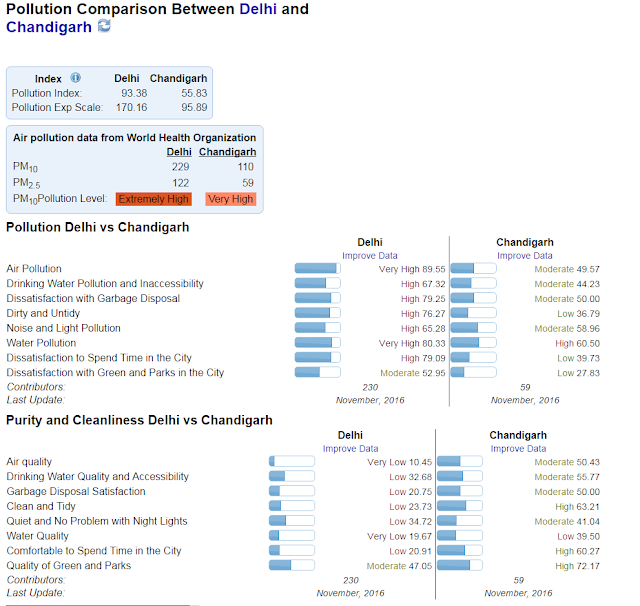Image resolution: width=640 pixels, height=606 pixels.
Task: Click High 60.50 Chandigarh water pollution value
Action: 577,344
